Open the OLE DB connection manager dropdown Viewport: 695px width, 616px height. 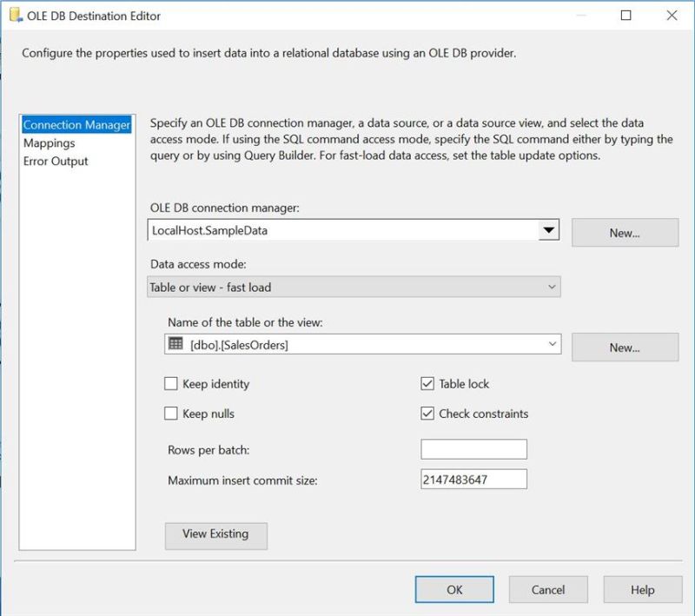[553, 230]
